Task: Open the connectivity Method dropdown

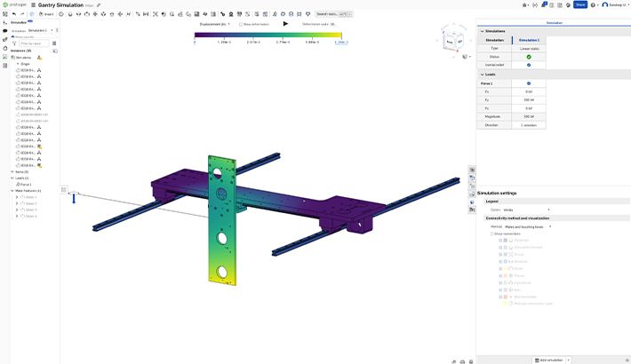Action: (528, 227)
